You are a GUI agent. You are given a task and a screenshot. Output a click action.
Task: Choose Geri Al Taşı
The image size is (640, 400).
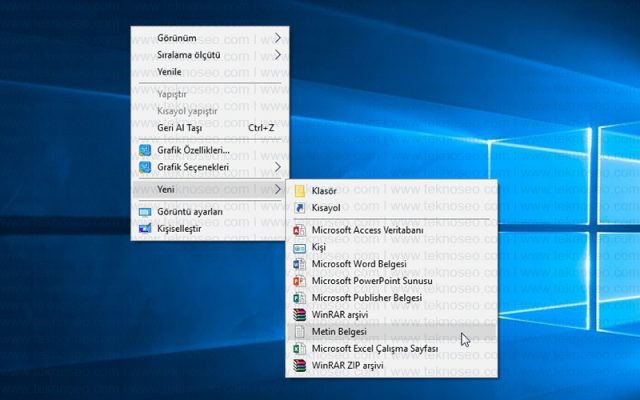210,128
